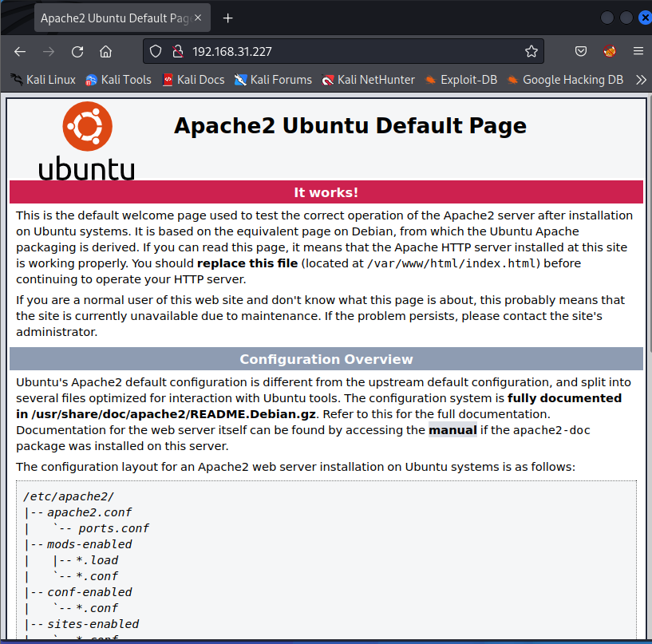Reload the current page
Image resolution: width=652 pixels, height=644 pixels.
(77, 52)
